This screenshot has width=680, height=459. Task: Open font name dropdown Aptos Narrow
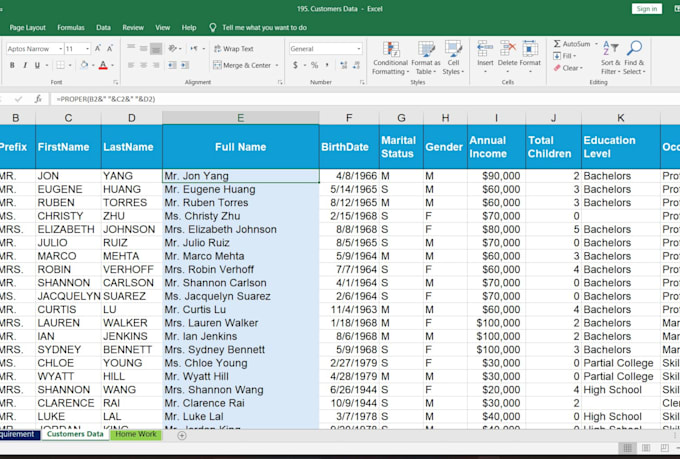coord(60,49)
